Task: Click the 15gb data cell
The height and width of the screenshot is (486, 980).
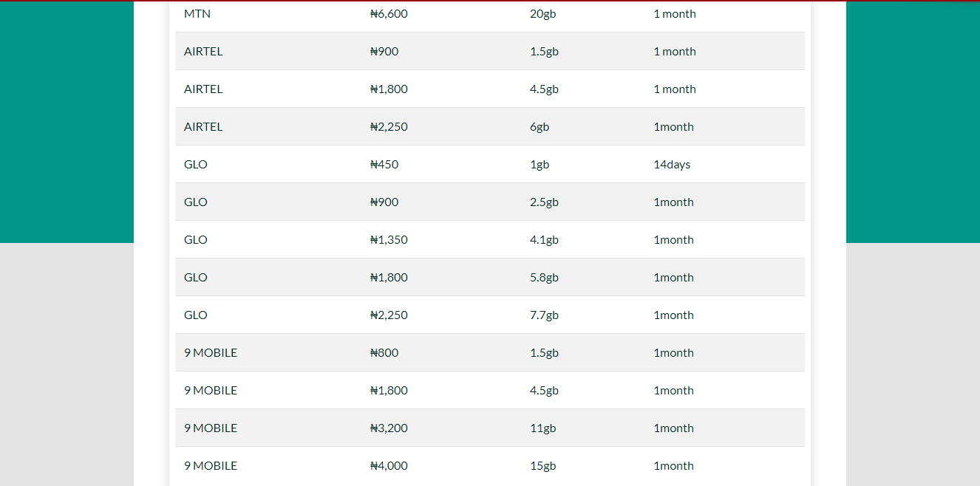Action: coord(542,466)
